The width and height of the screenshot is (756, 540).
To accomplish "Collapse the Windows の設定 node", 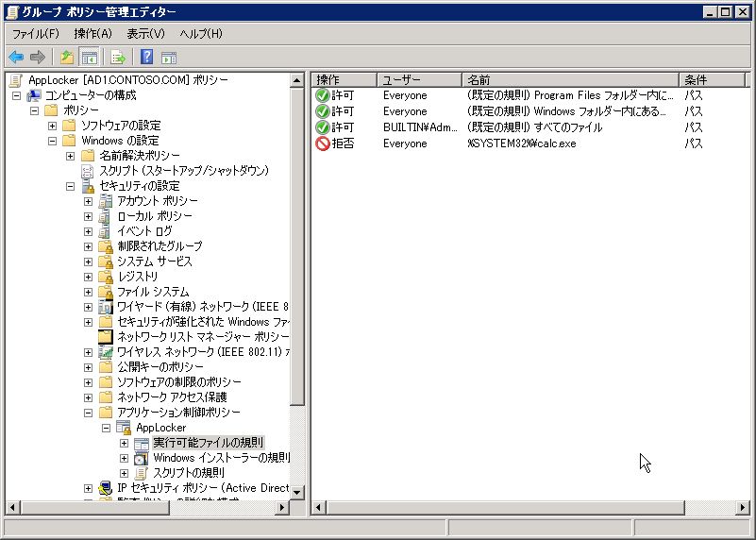I will pyautogui.click(x=52, y=141).
